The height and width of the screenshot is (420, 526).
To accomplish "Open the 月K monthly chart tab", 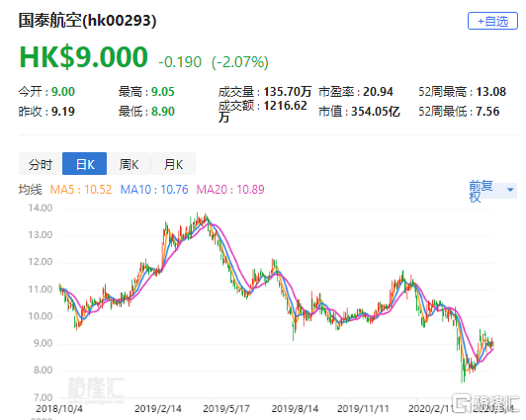I will pos(173,164).
